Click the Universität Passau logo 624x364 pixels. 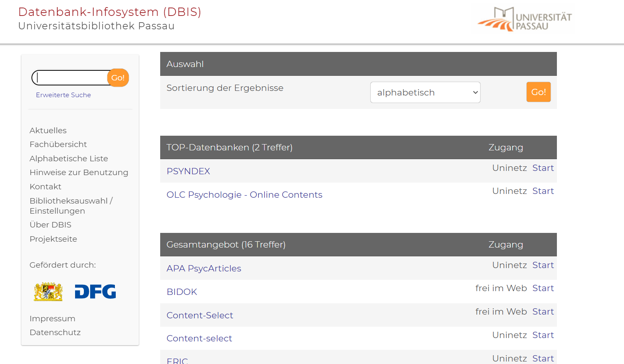pyautogui.click(x=524, y=19)
